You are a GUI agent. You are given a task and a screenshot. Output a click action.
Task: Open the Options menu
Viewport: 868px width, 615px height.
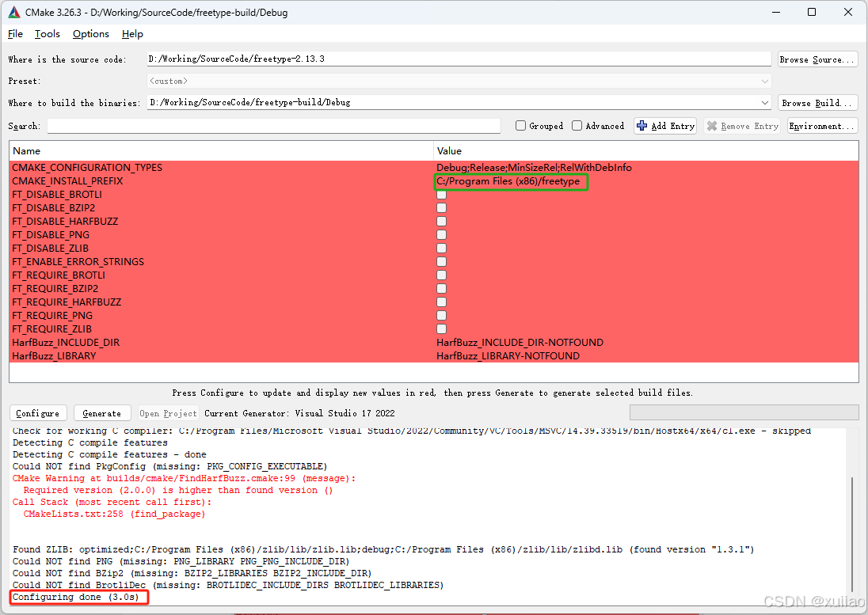(x=90, y=34)
